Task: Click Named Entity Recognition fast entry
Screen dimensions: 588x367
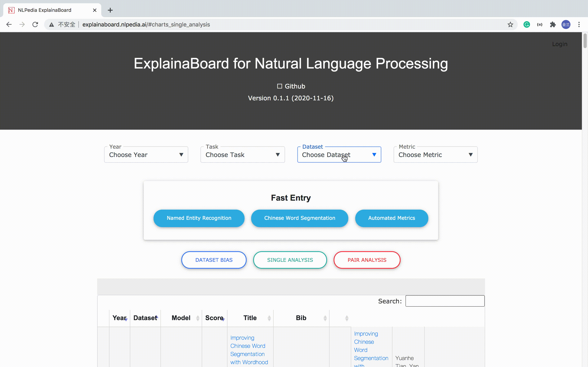Action: pos(199,218)
